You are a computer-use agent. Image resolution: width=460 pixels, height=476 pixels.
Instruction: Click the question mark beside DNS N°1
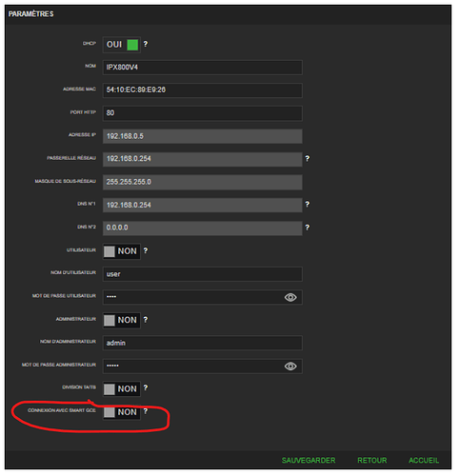click(x=307, y=205)
